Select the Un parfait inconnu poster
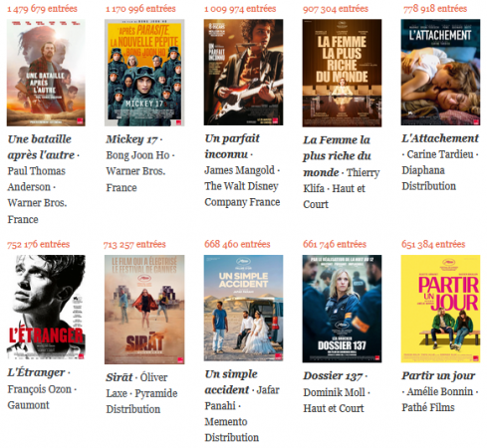487x448 pixels. [x=243, y=73]
